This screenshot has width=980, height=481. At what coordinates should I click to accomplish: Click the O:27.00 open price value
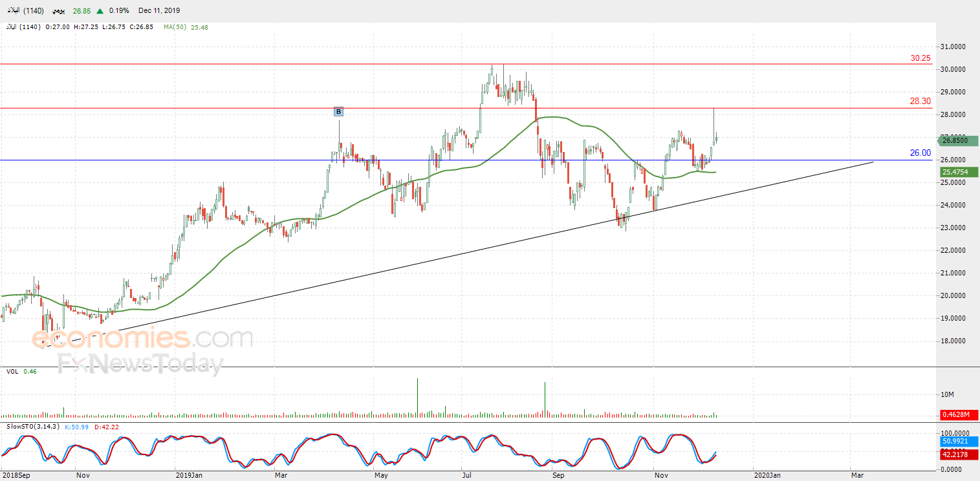(x=58, y=27)
